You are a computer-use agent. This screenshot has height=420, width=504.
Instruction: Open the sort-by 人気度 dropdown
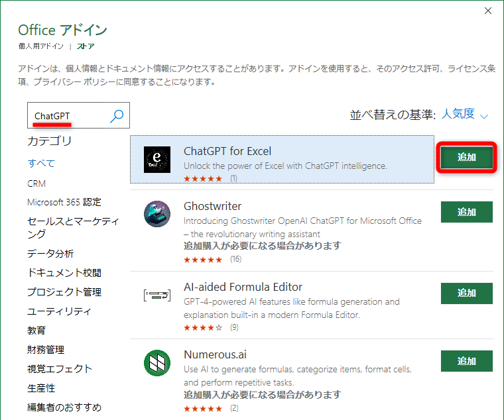[x=465, y=115]
